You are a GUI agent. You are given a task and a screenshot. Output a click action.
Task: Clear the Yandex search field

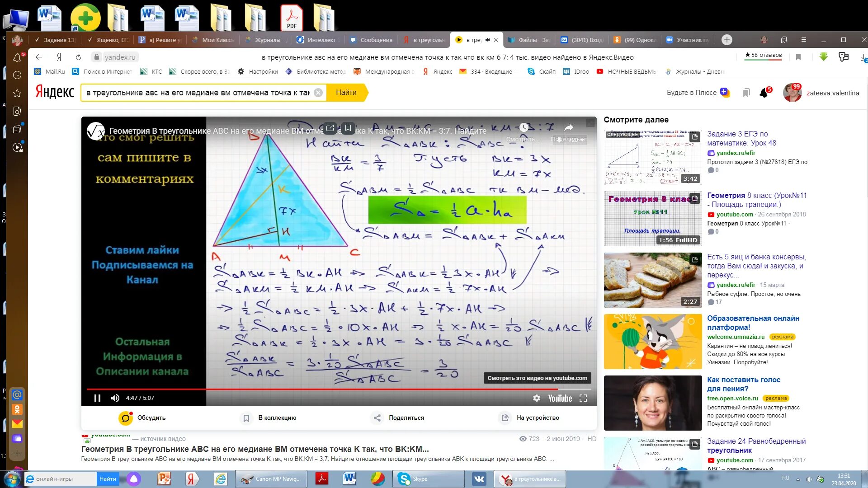[318, 93]
